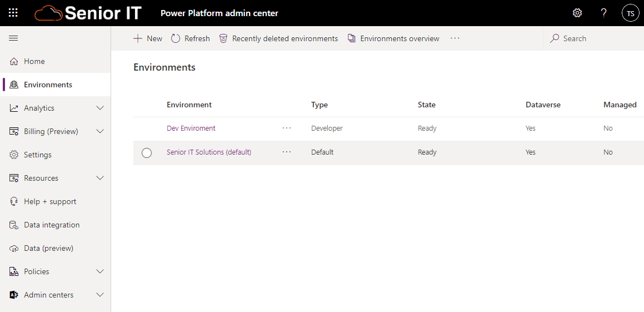The image size is (644, 312).
Task: Expand the Billing (Preview) chevron
Action: pos(100,132)
